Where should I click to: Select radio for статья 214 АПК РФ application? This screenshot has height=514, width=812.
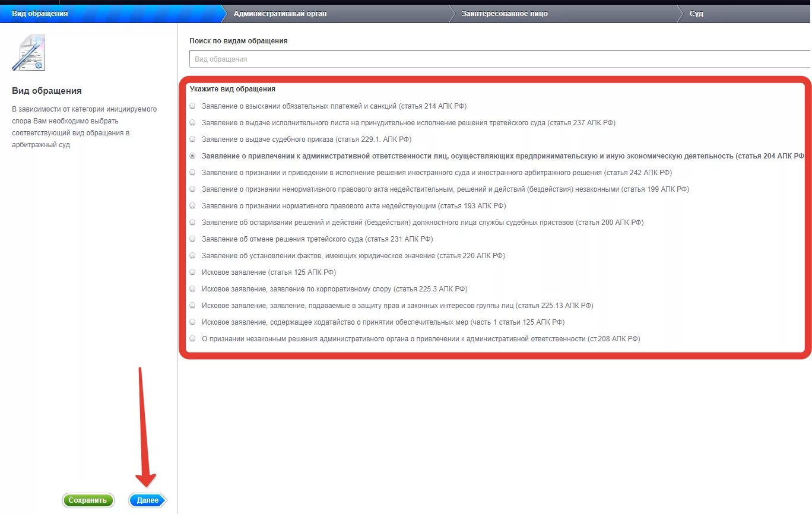point(192,106)
